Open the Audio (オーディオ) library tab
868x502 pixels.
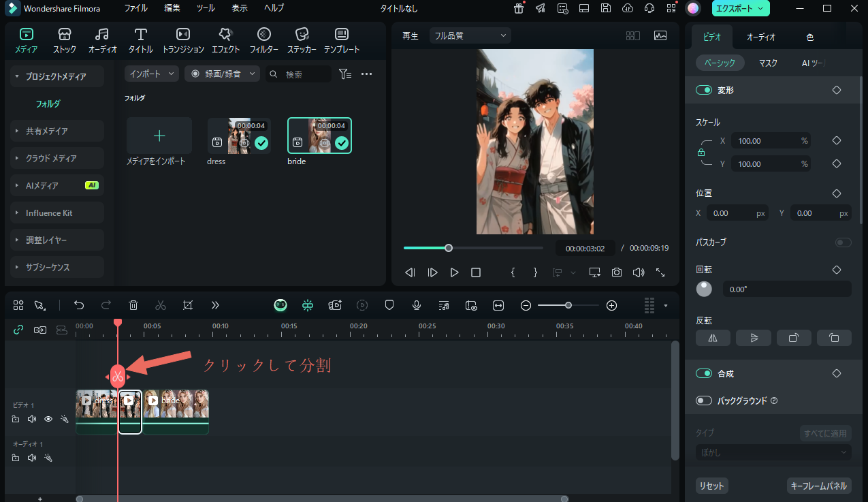tap(102, 41)
